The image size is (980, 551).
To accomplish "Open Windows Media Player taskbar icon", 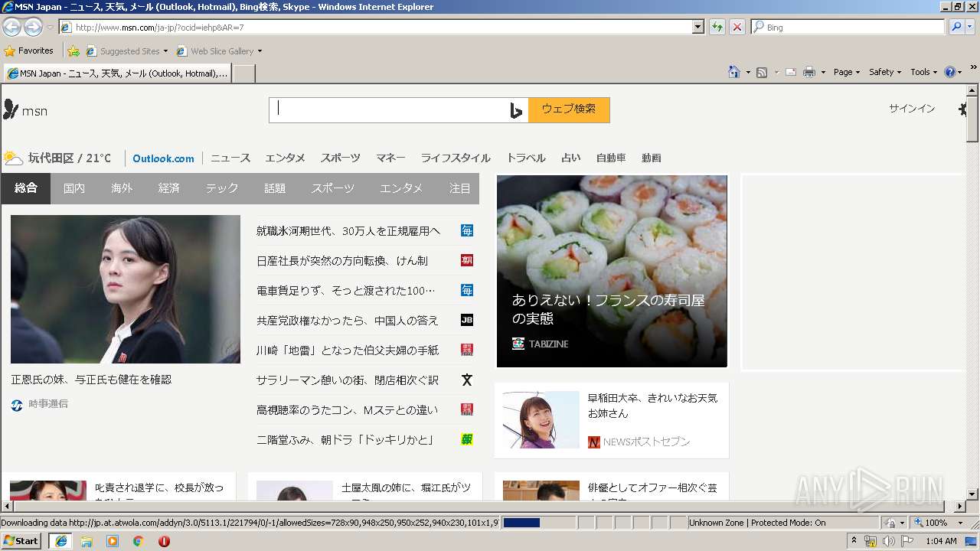I will 113,541.
